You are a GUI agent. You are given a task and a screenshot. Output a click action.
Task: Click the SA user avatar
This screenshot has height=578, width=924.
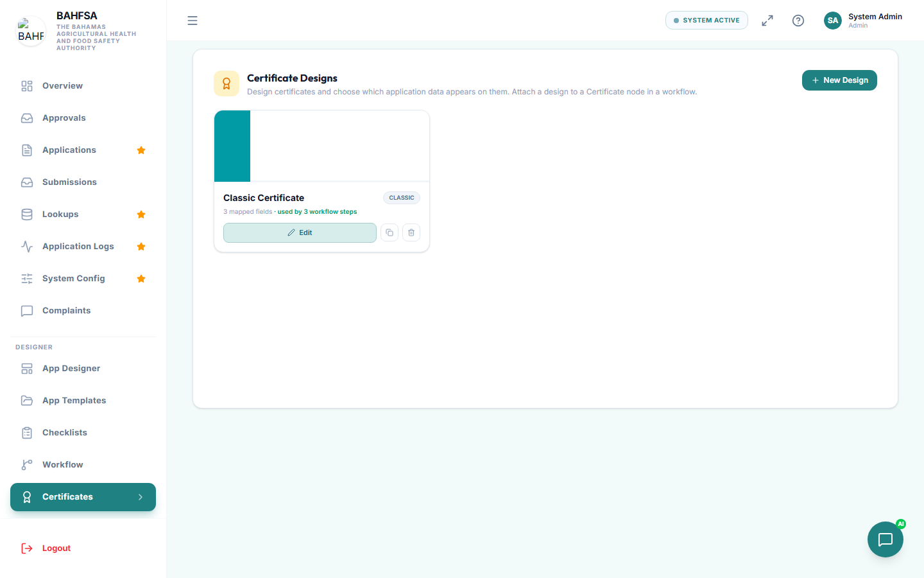pos(833,21)
